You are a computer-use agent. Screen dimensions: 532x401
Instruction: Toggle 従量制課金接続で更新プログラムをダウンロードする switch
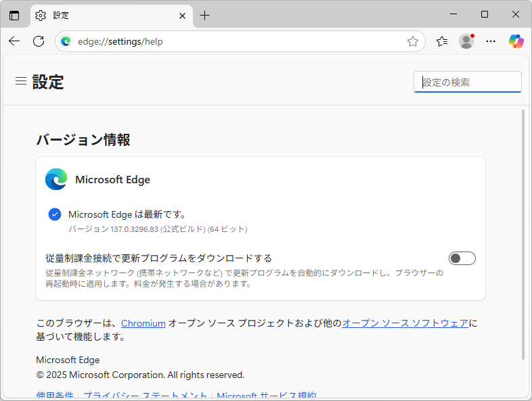coord(462,258)
